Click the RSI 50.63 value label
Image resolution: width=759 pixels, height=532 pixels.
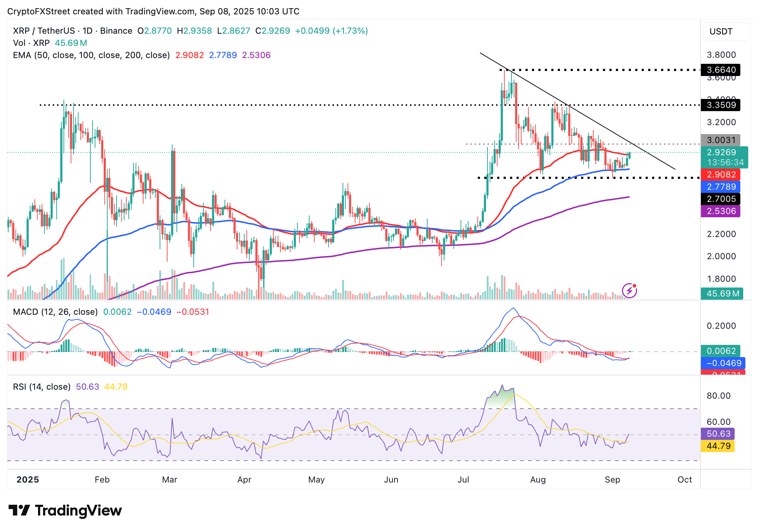tap(718, 434)
